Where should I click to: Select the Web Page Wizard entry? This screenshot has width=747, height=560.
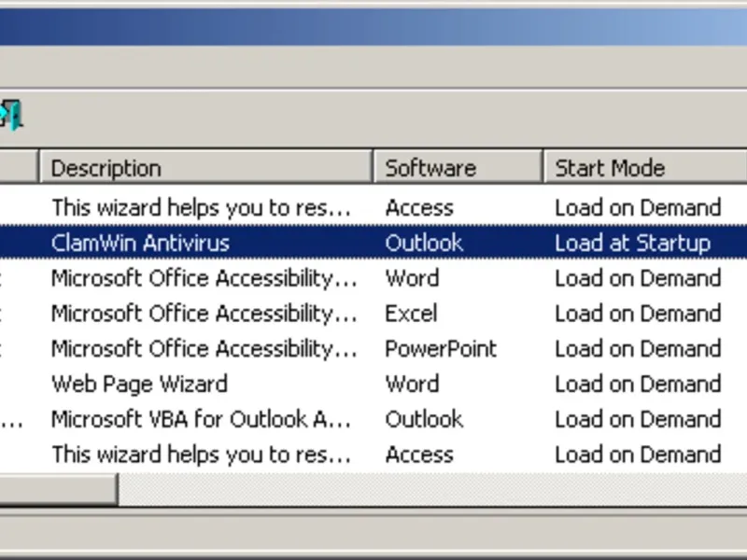139,384
